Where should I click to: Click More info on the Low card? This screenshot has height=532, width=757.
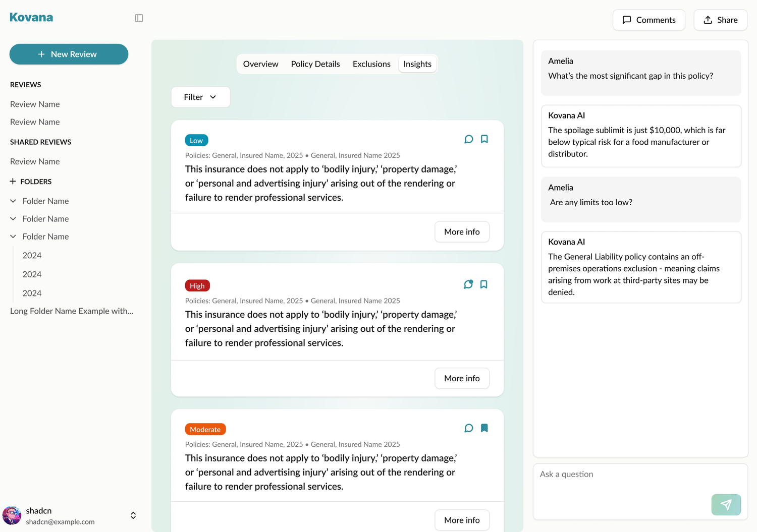[x=462, y=232]
